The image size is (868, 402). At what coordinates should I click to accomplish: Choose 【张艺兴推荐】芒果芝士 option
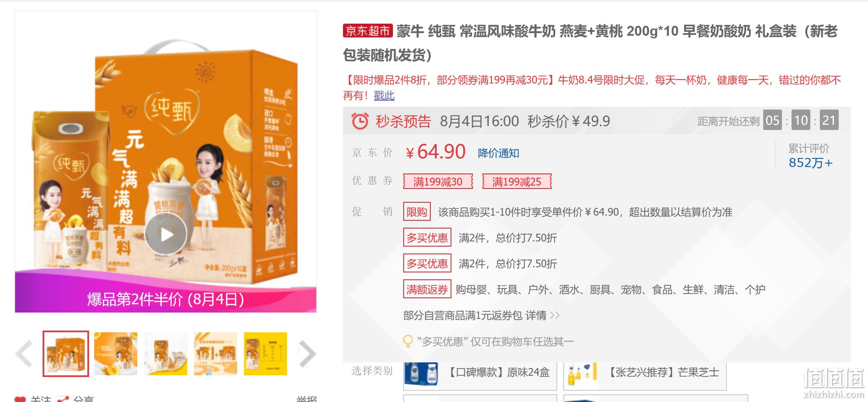pyautogui.click(x=645, y=373)
